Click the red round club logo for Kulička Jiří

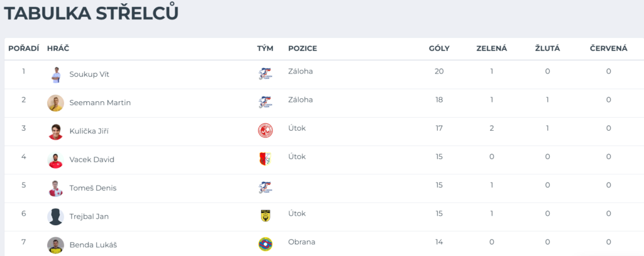coord(265,131)
